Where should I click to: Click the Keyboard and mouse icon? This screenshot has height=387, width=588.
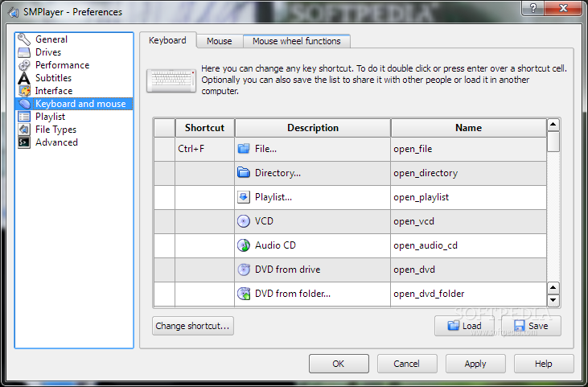(x=24, y=104)
